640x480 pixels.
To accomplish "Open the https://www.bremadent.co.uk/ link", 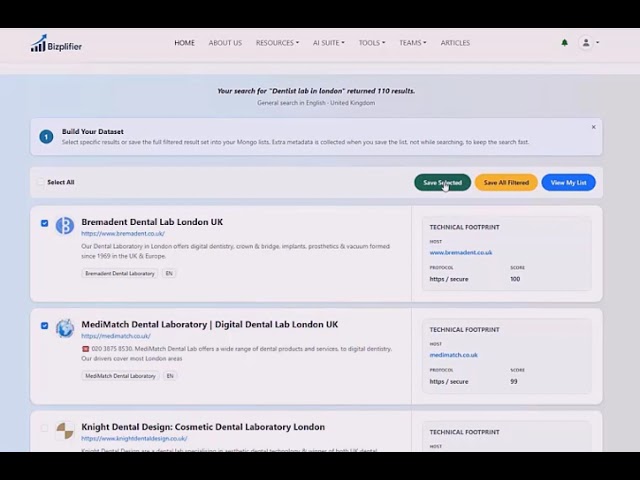I will click(123, 233).
